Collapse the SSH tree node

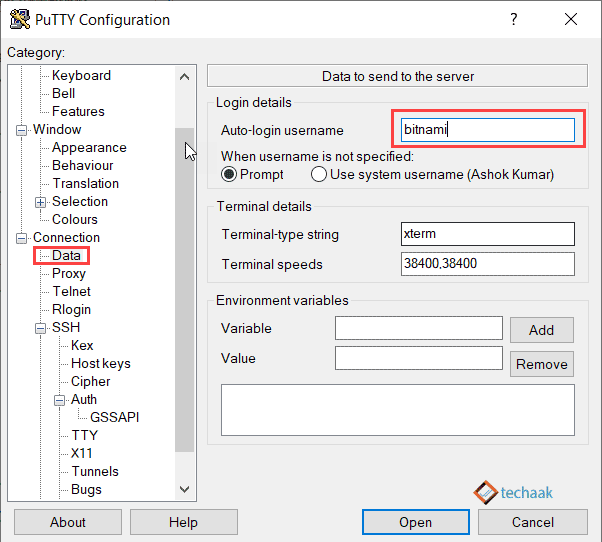point(40,328)
